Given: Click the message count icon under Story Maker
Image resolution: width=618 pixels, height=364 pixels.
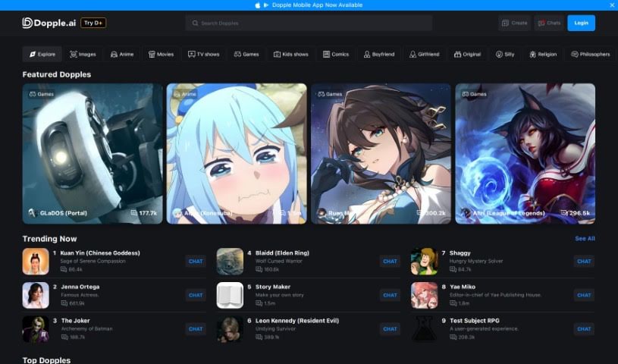Looking at the screenshot, I should [259, 303].
